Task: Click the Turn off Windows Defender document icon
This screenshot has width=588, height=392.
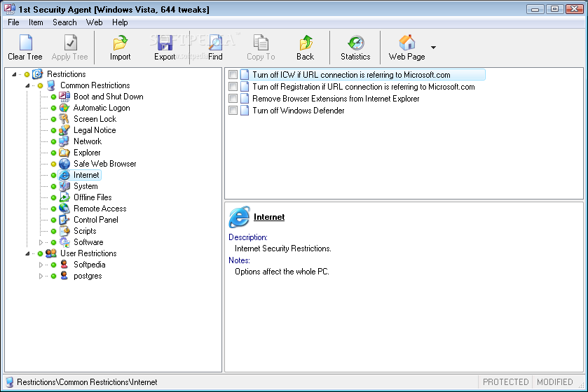Action: (x=245, y=111)
